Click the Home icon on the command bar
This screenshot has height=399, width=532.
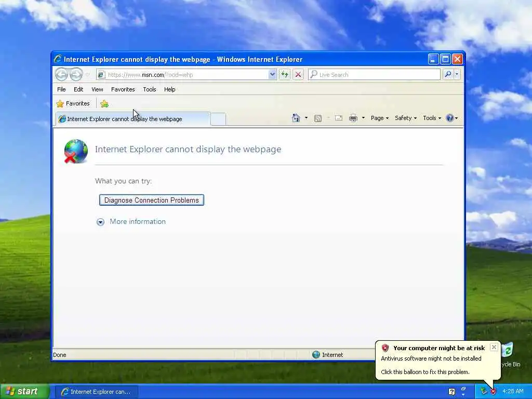pos(296,118)
